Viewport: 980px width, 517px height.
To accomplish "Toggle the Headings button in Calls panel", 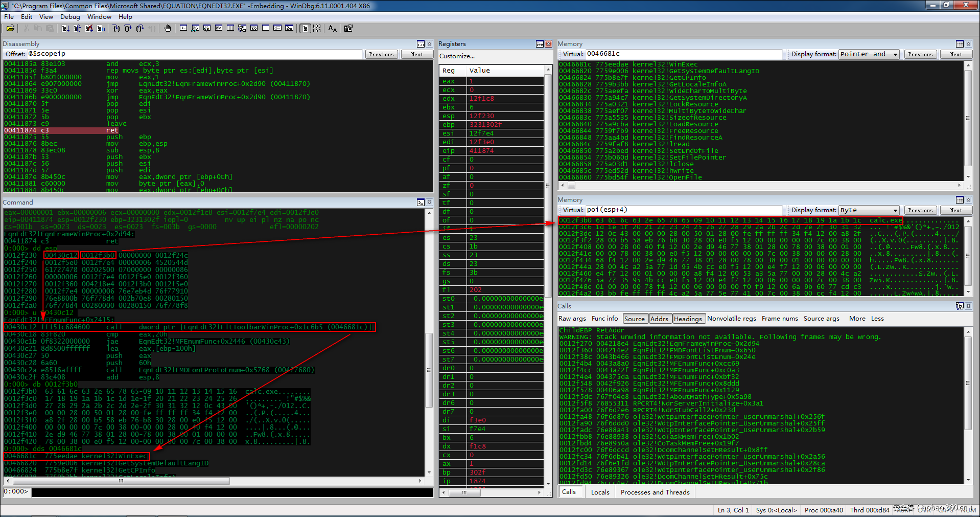I will tap(688, 319).
